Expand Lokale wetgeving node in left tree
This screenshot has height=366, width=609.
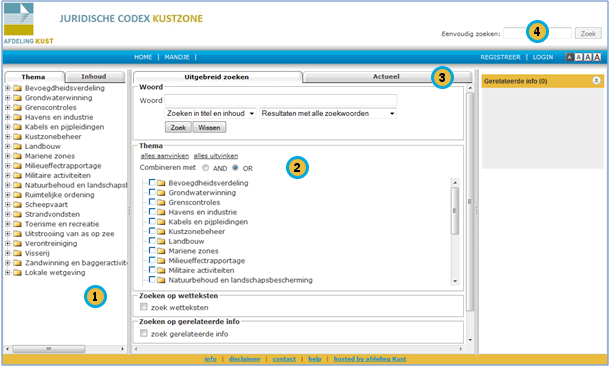pyautogui.click(x=7, y=273)
